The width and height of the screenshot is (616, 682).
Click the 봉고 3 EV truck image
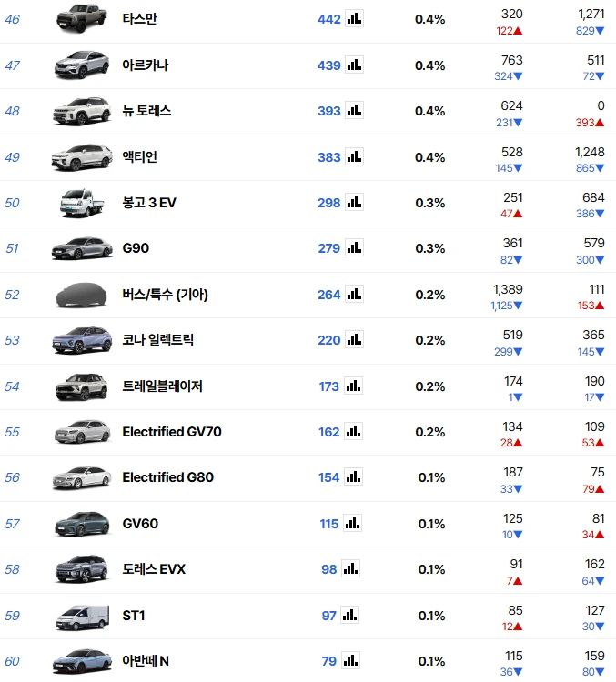[x=82, y=203]
